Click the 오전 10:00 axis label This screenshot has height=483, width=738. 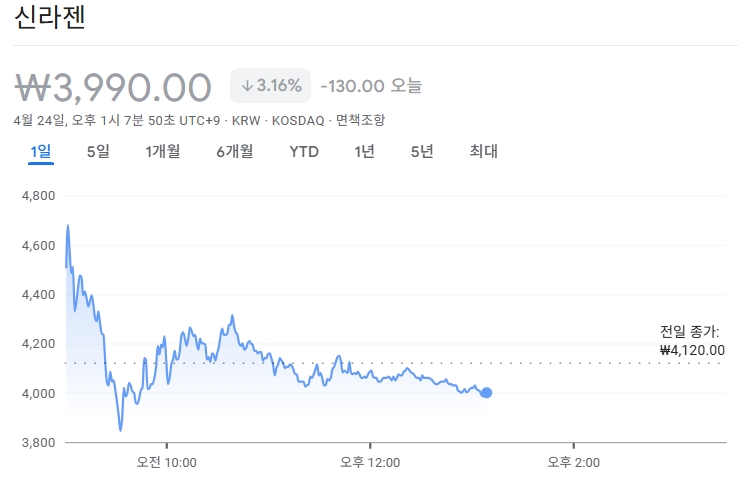(167, 463)
